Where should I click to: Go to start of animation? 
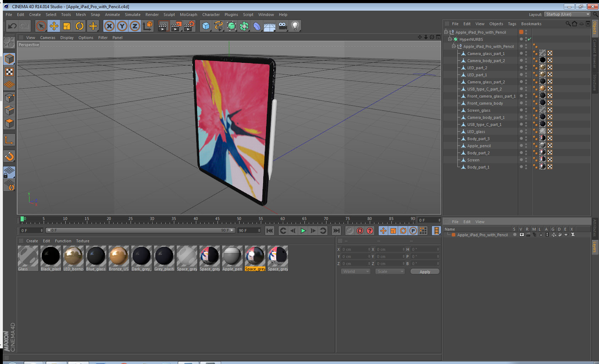pos(270,231)
